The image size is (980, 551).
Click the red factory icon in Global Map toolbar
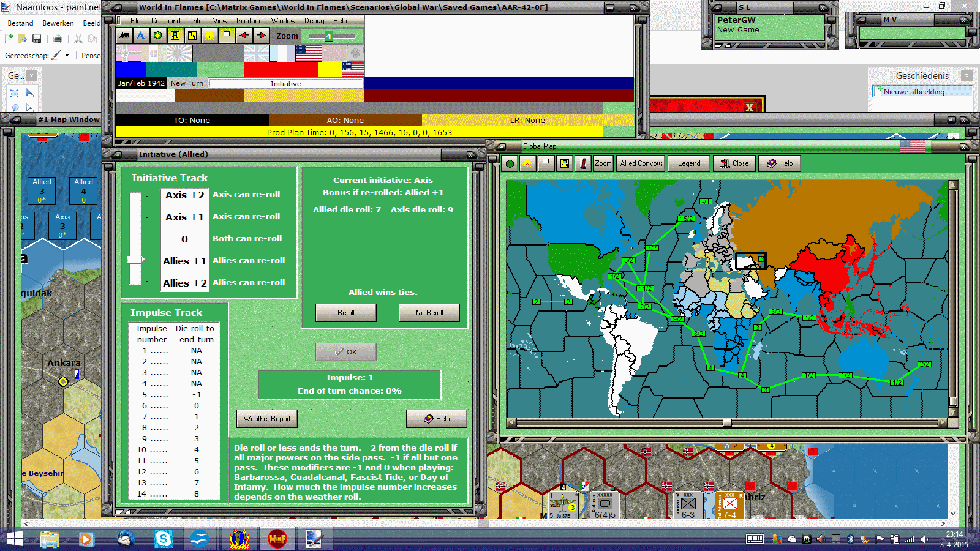tap(583, 163)
